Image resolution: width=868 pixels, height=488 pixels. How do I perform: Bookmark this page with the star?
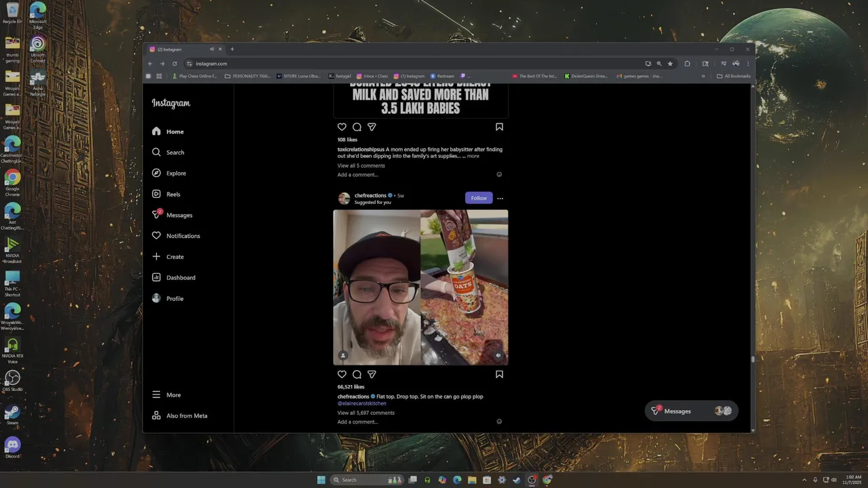(x=670, y=64)
